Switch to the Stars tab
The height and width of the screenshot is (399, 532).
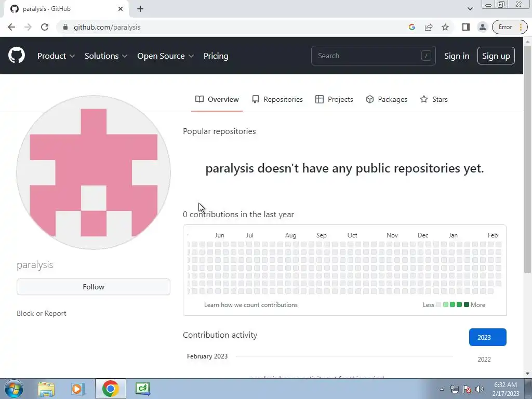434,99
